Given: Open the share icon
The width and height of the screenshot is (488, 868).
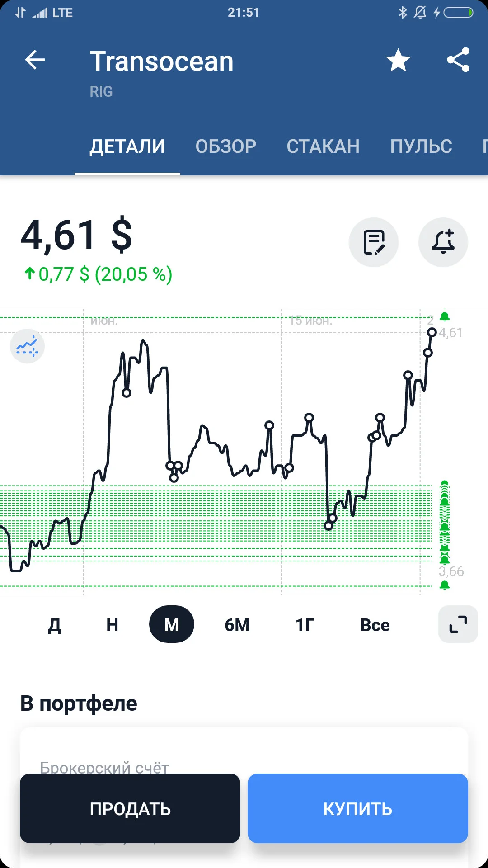Looking at the screenshot, I should [x=458, y=60].
